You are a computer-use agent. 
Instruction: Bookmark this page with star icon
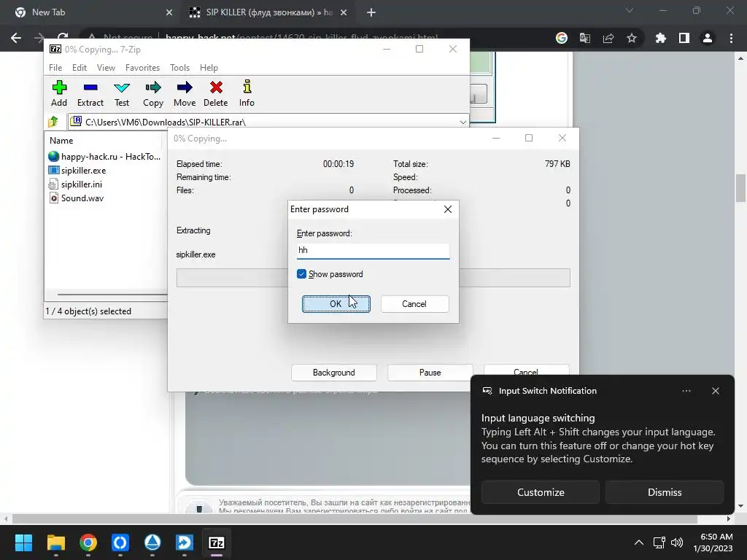[x=632, y=38]
